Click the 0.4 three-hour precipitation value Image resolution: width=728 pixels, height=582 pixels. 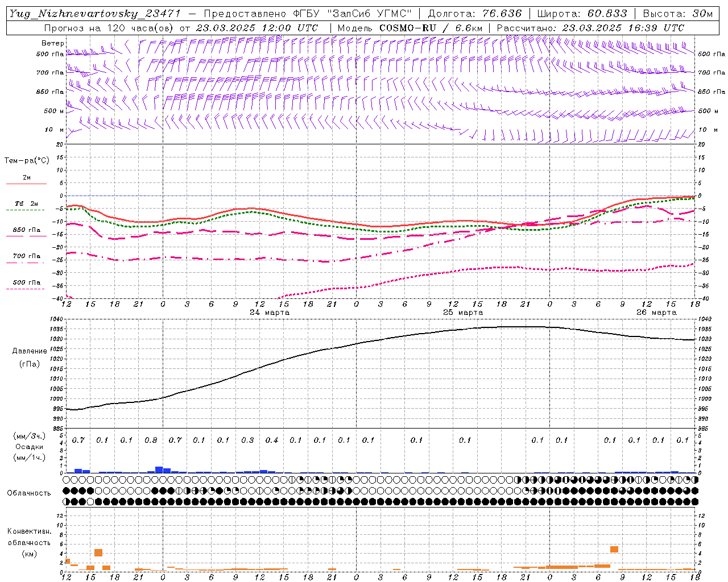tap(272, 440)
